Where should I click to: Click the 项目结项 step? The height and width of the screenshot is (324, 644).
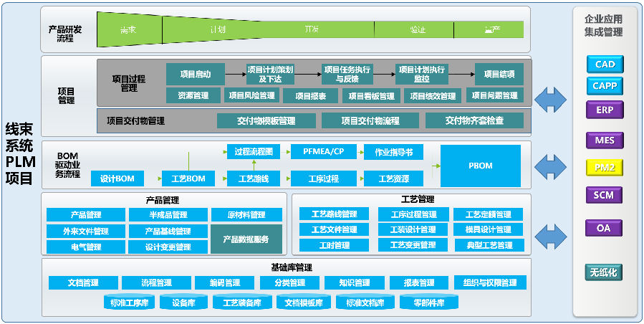pyautogui.click(x=499, y=75)
